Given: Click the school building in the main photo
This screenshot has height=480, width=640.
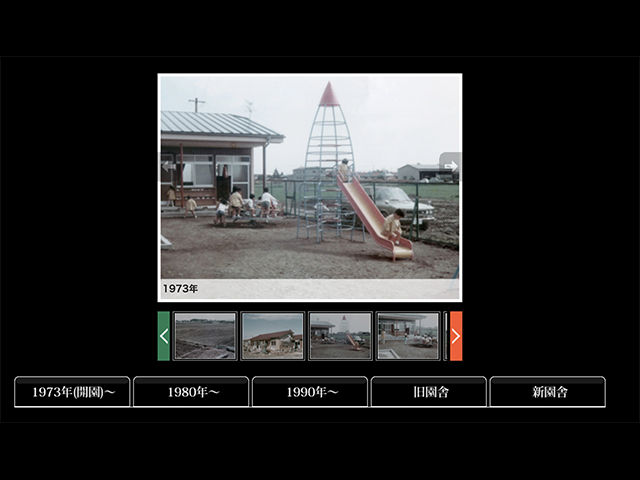Looking at the screenshot, I should (x=215, y=155).
